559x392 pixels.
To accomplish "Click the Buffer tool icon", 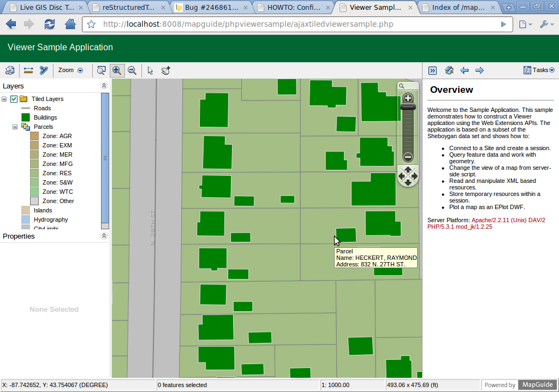I will coord(44,70).
